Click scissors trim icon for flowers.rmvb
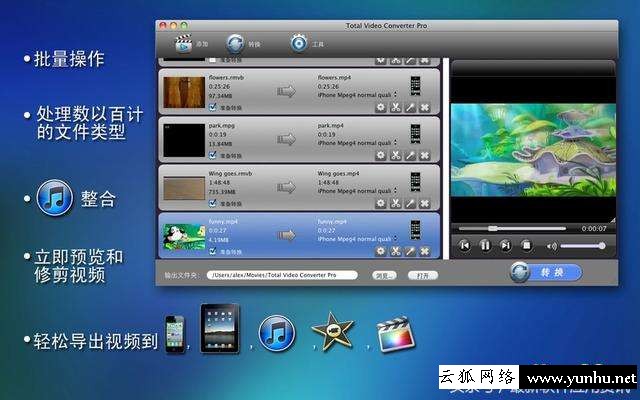Viewport: 640px width, 400px height. [x=395, y=107]
